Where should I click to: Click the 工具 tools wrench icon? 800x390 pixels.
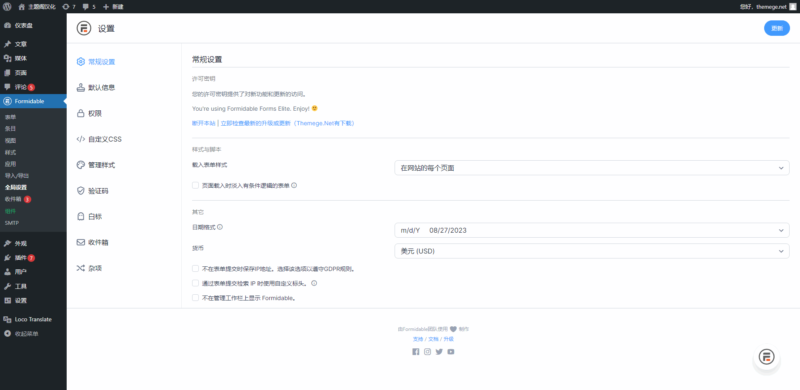(x=7, y=286)
